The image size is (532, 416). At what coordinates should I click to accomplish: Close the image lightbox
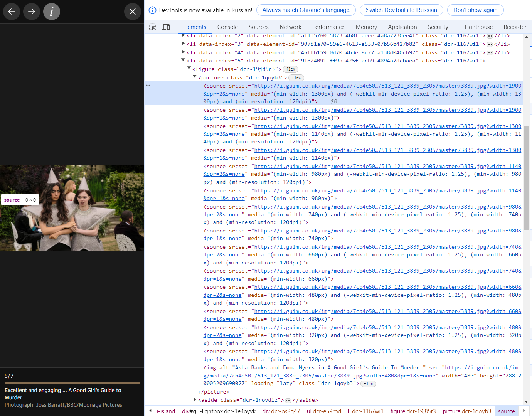(133, 12)
